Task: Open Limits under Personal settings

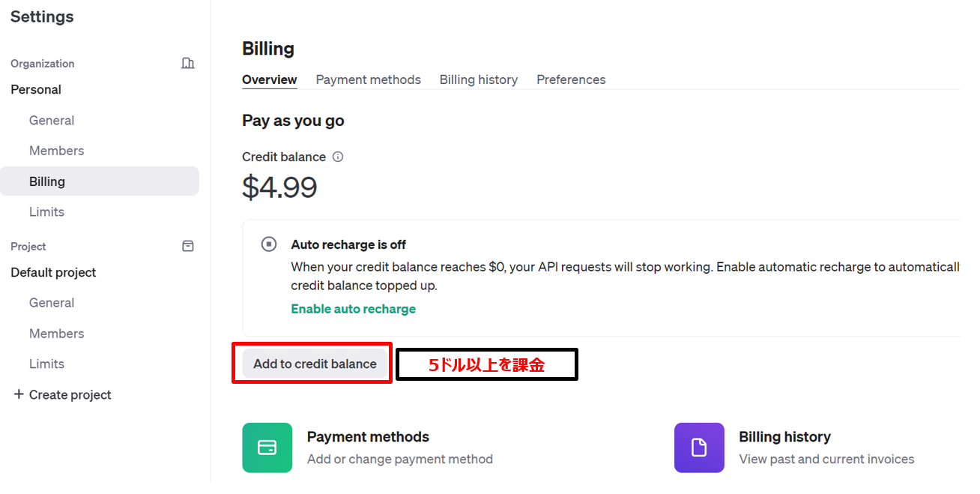Action: click(x=46, y=211)
